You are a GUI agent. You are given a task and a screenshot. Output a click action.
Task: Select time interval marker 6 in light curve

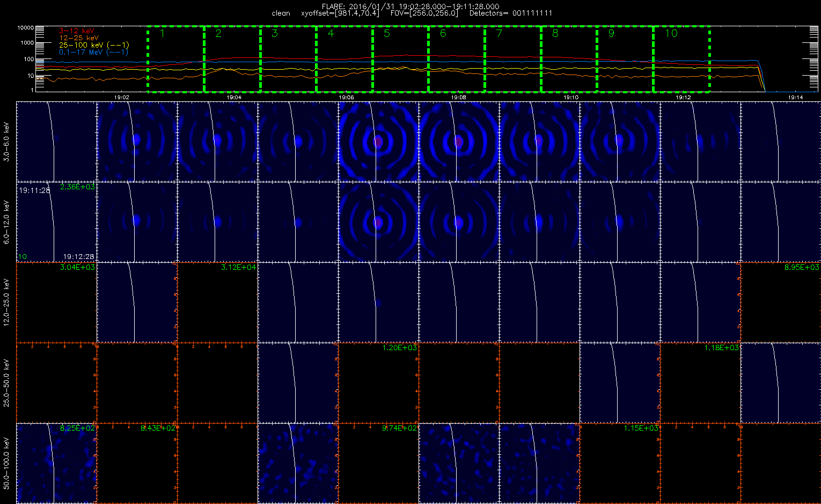pos(443,33)
